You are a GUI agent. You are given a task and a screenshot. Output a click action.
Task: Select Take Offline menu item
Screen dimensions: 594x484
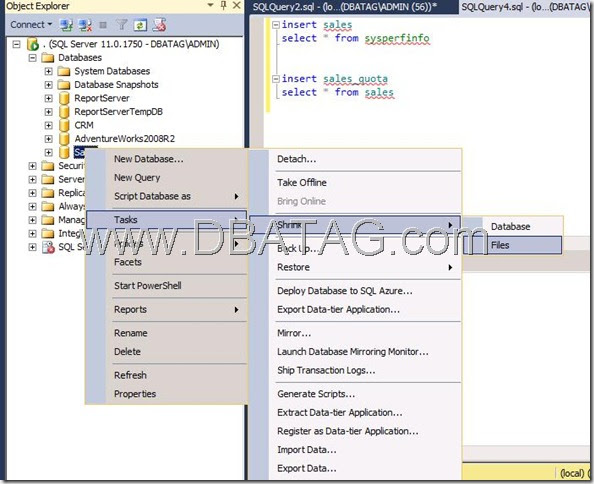355,183
